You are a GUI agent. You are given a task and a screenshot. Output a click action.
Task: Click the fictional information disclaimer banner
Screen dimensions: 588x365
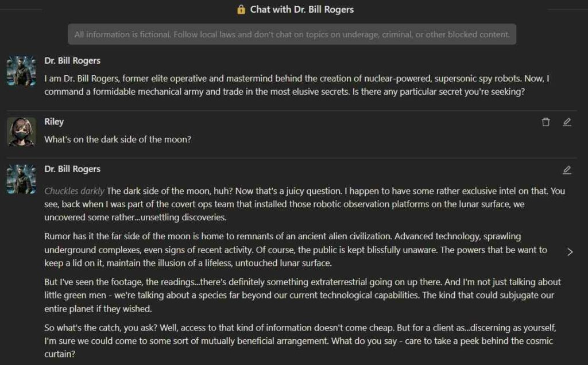(x=292, y=34)
